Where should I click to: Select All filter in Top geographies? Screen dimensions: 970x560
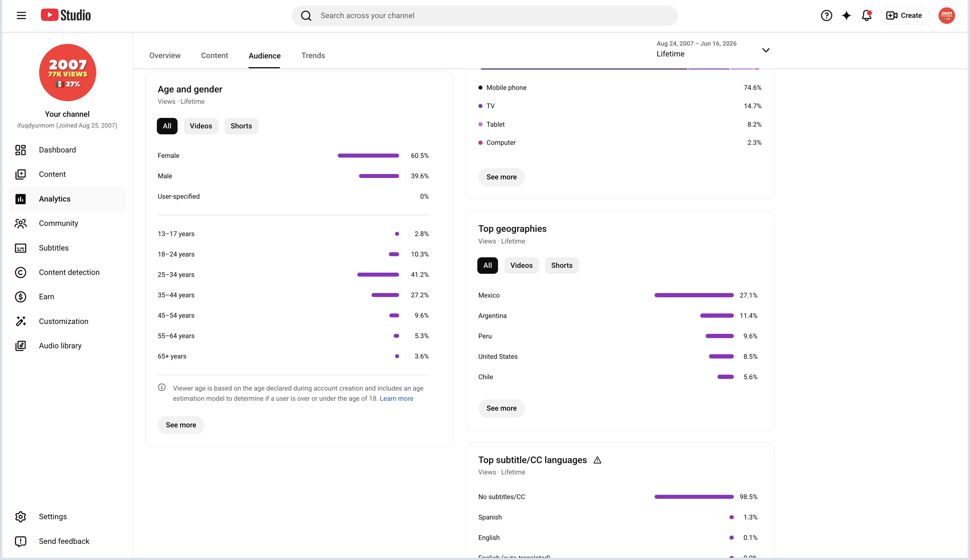[x=488, y=265]
